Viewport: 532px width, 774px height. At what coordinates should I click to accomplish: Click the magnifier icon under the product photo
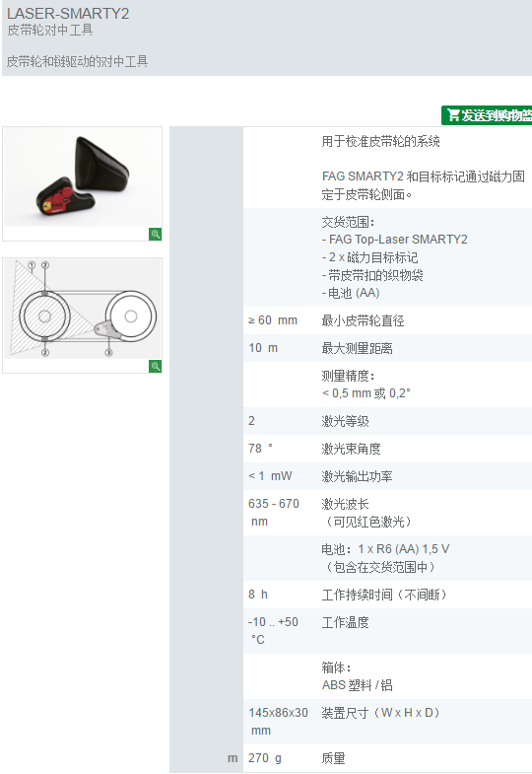(156, 234)
